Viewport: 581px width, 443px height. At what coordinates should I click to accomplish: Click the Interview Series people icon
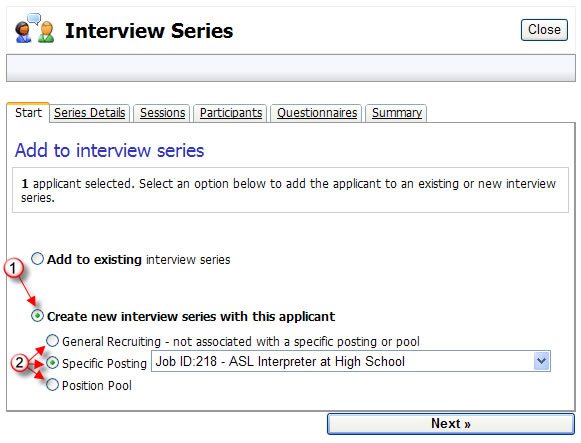pos(34,29)
